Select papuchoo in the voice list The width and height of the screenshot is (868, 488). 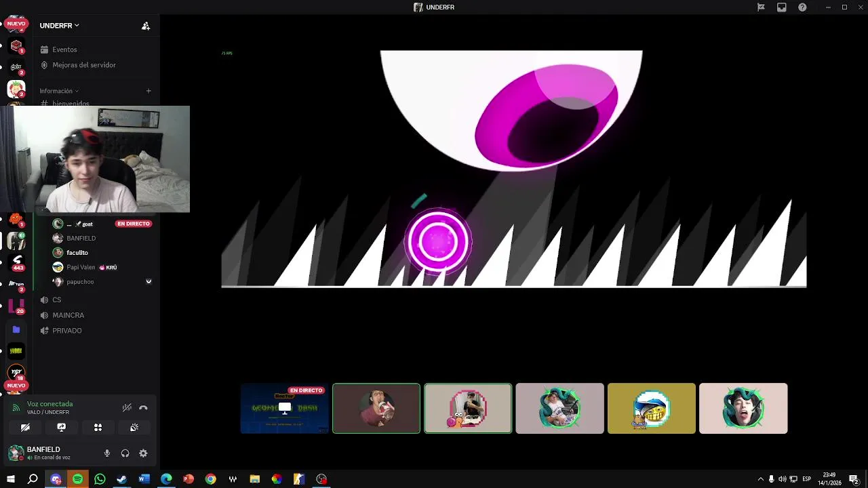[x=80, y=282]
